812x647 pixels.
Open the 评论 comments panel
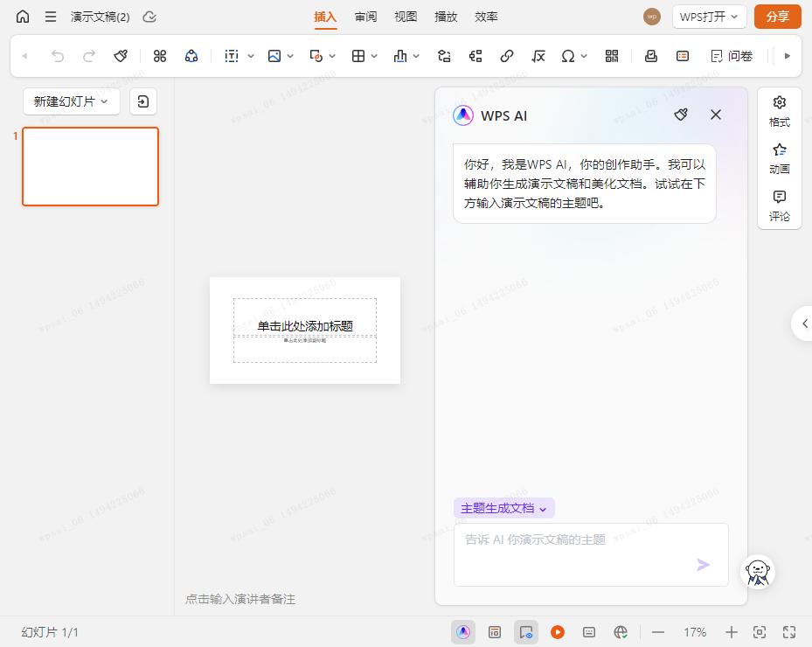pyautogui.click(x=779, y=206)
